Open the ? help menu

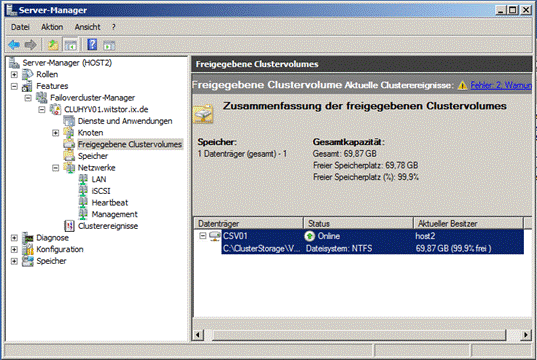click(x=113, y=27)
